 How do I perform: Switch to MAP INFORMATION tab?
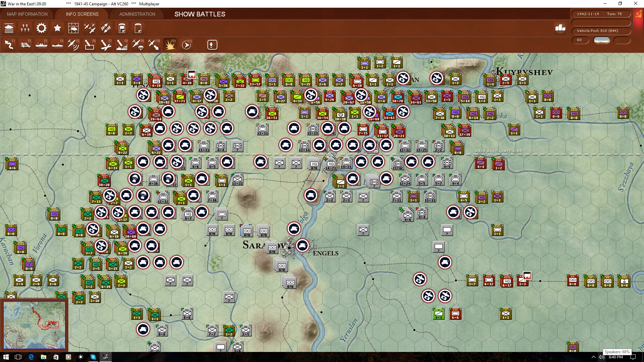pos(27,14)
